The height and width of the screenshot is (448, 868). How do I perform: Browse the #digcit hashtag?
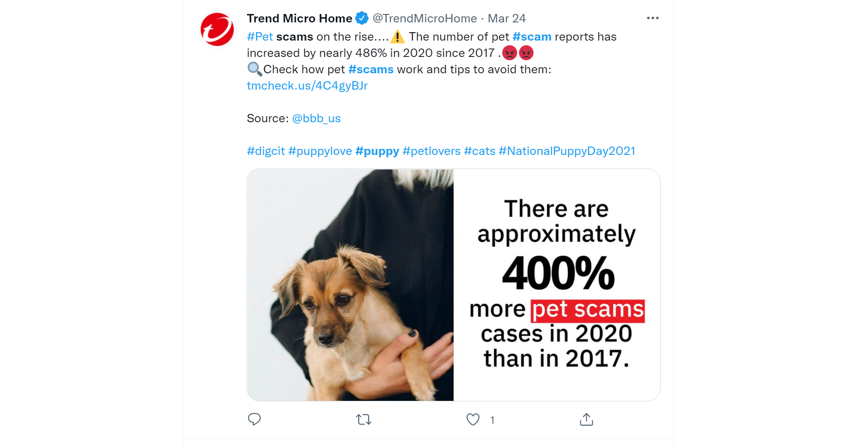[266, 151]
